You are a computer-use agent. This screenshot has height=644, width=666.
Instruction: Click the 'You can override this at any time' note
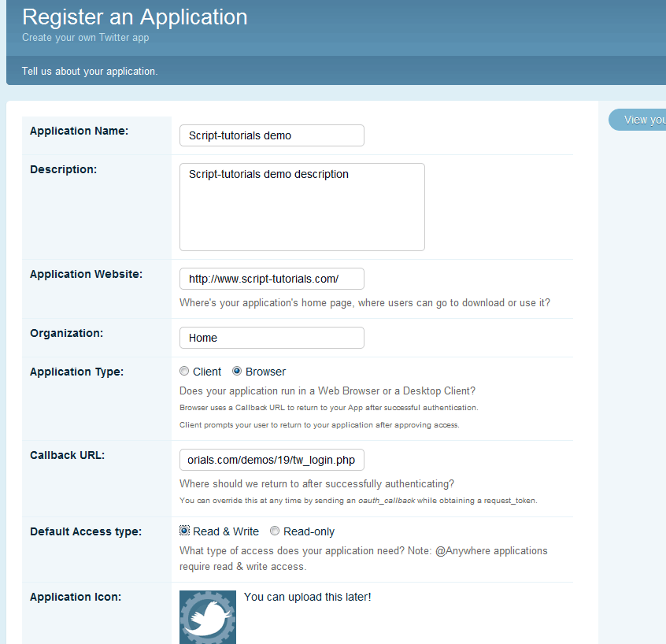(358, 501)
